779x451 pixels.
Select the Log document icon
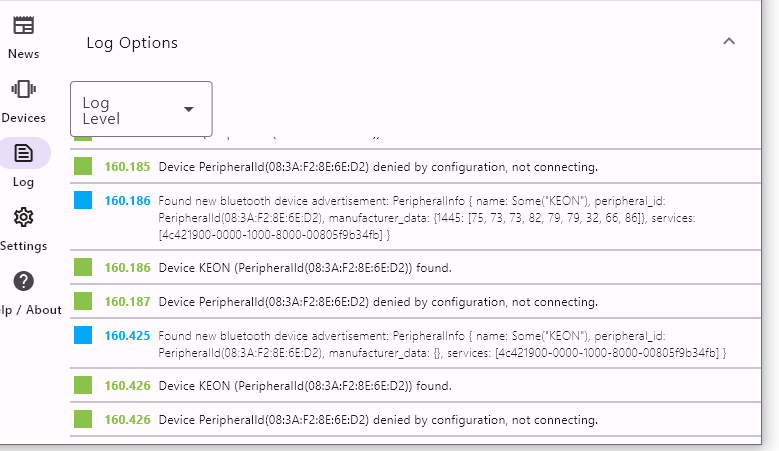pos(23,153)
